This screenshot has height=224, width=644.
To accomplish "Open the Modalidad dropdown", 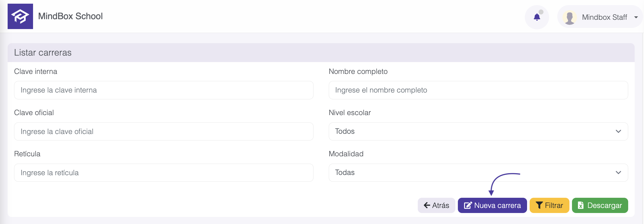I will (478, 173).
